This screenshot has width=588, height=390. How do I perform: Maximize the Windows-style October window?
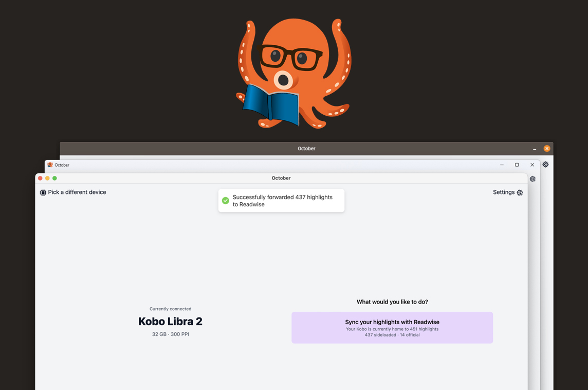point(517,165)
